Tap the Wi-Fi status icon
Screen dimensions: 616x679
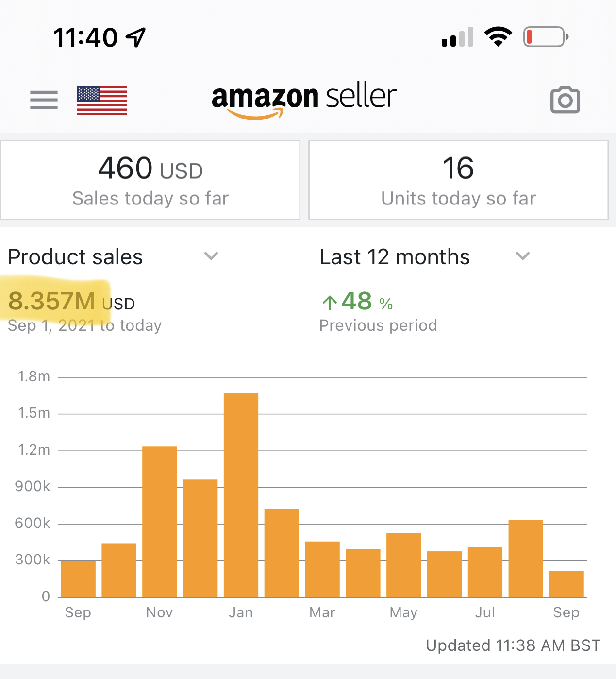498,36
